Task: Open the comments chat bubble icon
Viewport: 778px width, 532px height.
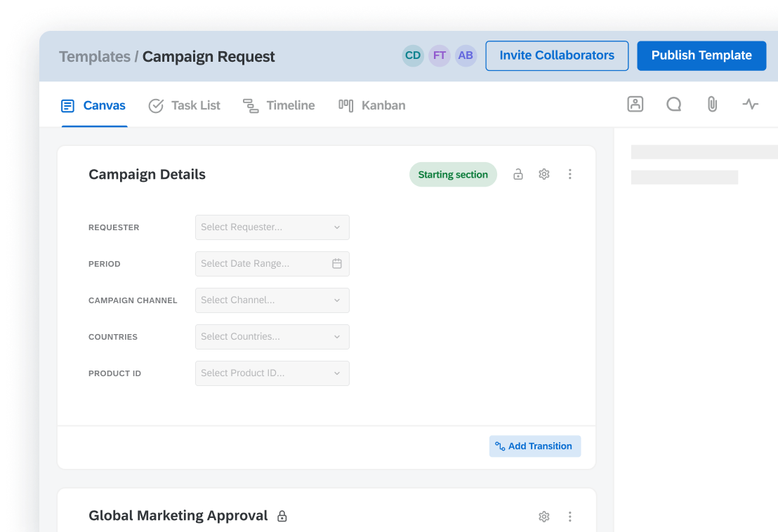Action: [x=673, y=105]
